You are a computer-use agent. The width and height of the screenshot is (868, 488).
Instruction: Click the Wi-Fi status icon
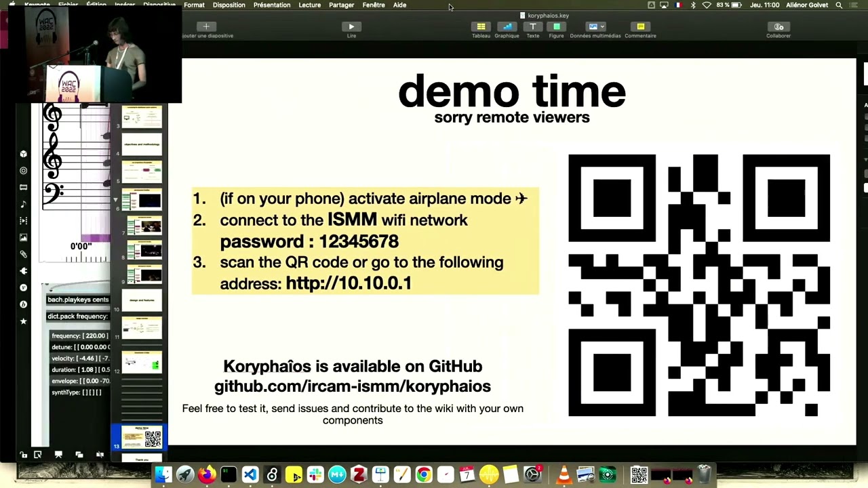click(x=707, y=5)
